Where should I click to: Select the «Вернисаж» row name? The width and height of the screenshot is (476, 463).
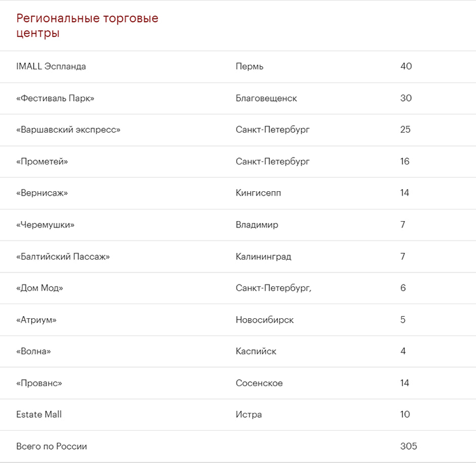[42, 193]
